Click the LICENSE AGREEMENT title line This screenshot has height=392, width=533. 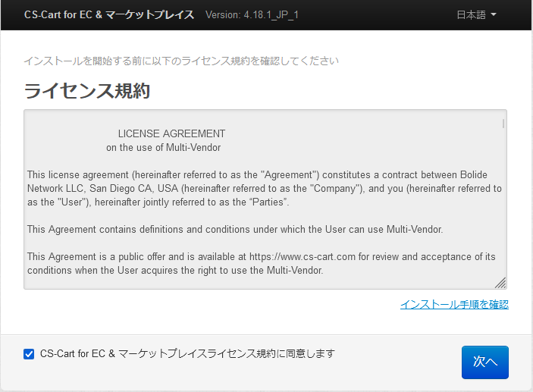pos(171,134)
